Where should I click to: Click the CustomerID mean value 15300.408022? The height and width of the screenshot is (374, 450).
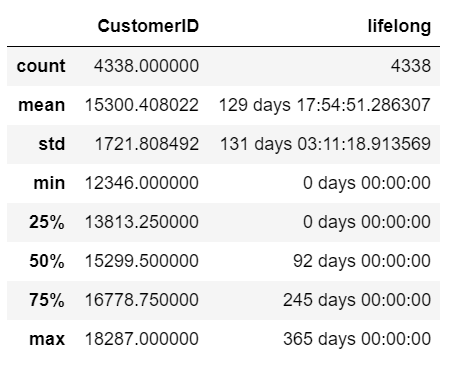142,105
